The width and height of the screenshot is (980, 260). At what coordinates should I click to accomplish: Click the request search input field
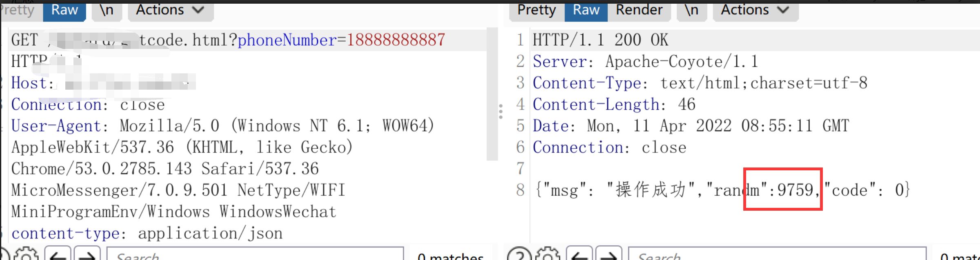pyautogui.click(x=255, y=255)
